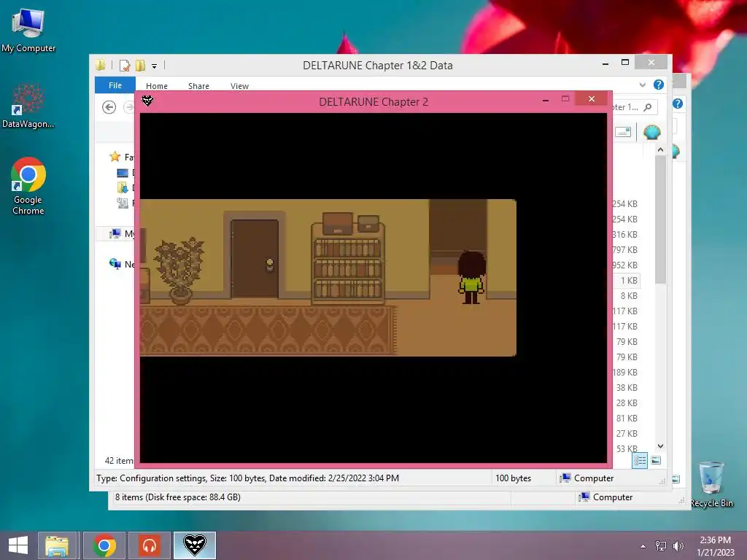Open File Explorer in taskbar
This screenshot has width=747, height=560.
57,545
